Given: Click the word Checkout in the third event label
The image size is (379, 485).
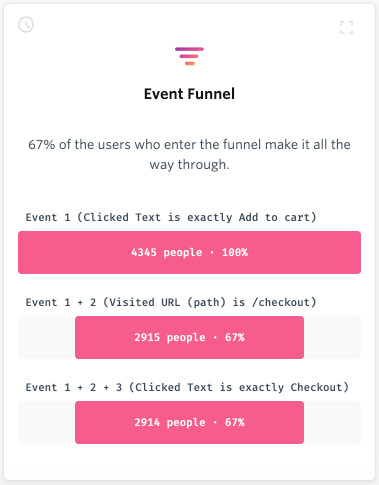Looking at the screenshot, I should click(316, 387).
